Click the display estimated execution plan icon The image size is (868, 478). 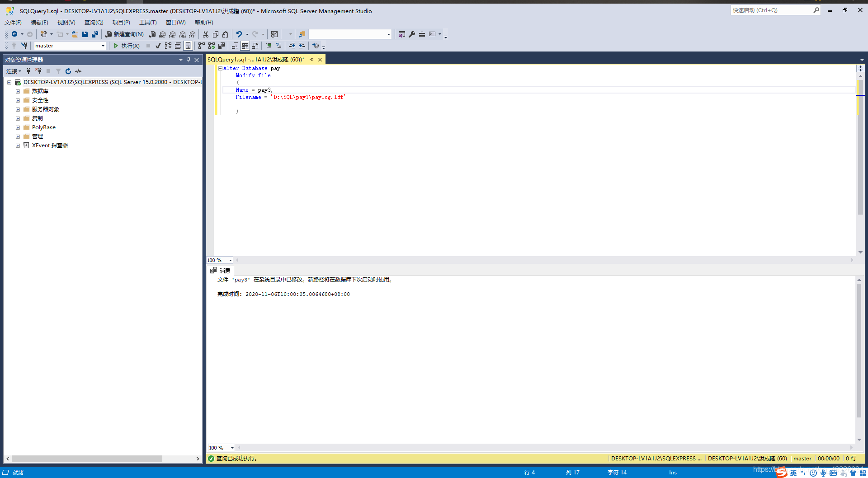coord(168,46)
